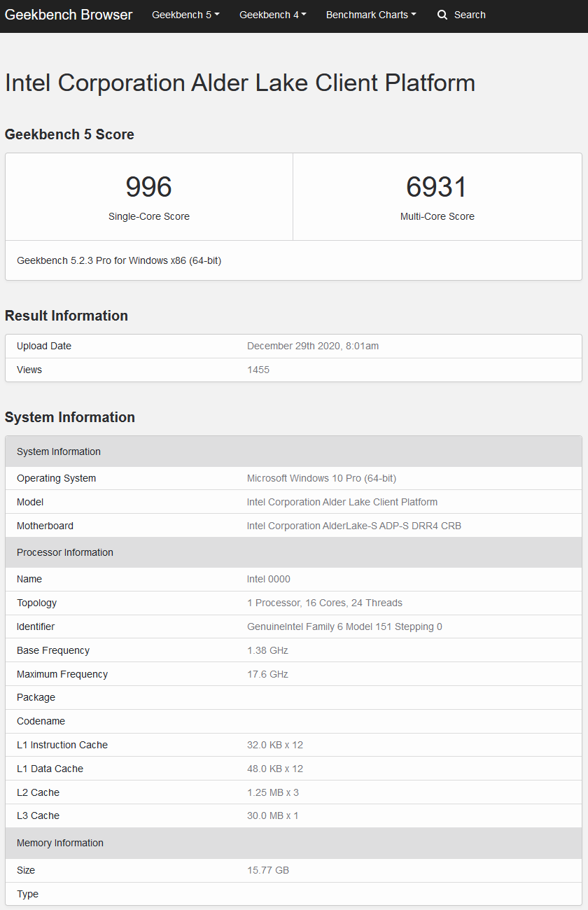Image resolution: width=588 pixels, height=910 pixels.
Task: Click the Microsoft Windows 10 Pro value
Action: point(321,478)
